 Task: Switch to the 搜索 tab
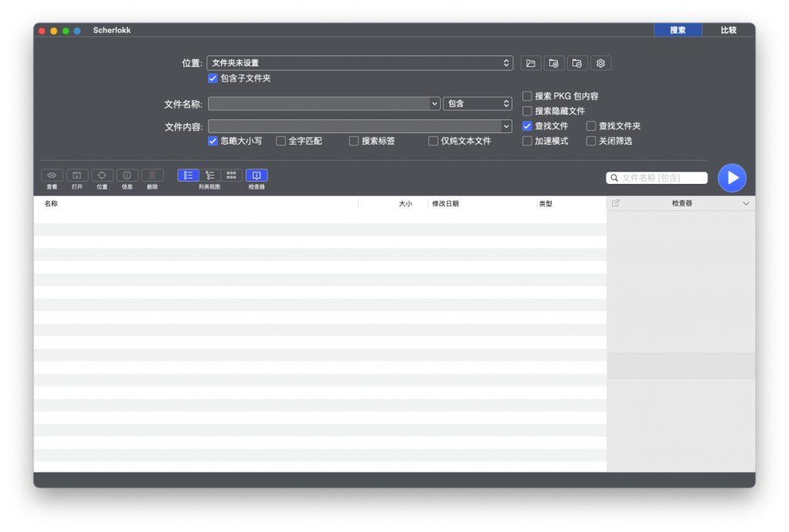click(x=678, y=30)
